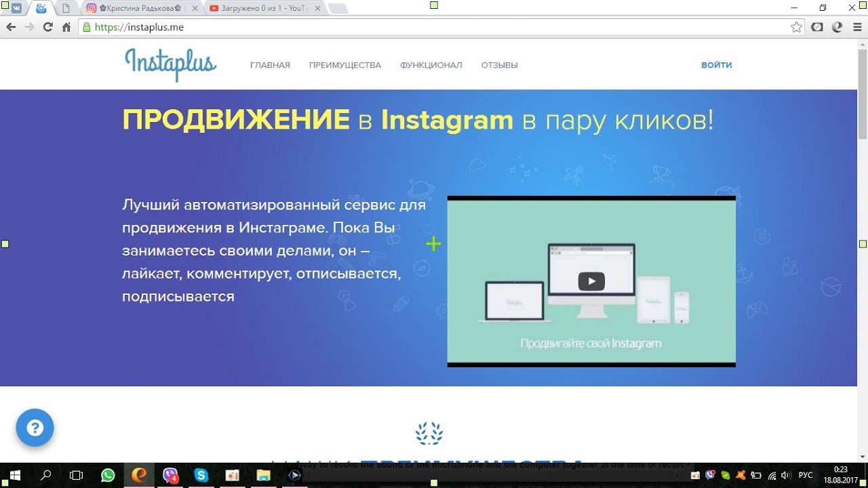Open the ГЛАВНАЯ menu item

click(x=270, y=65)
